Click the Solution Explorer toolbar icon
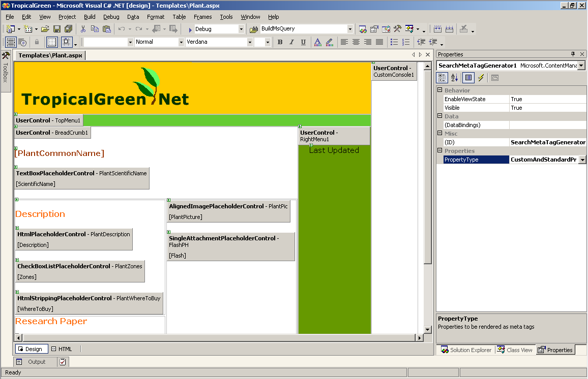588x379 pixels. point(363,29)
